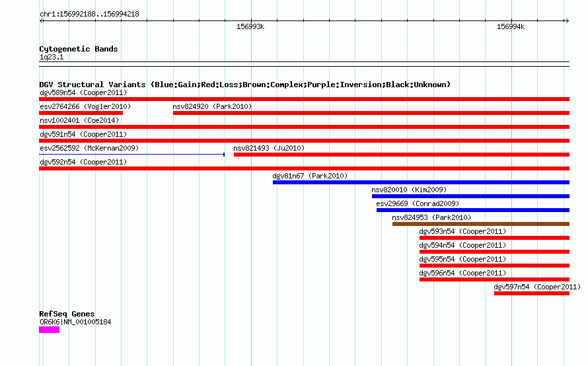Select the blue nsv820010 gain bar
The height and width of the screenshot is (366, 588).
(470, 196)
